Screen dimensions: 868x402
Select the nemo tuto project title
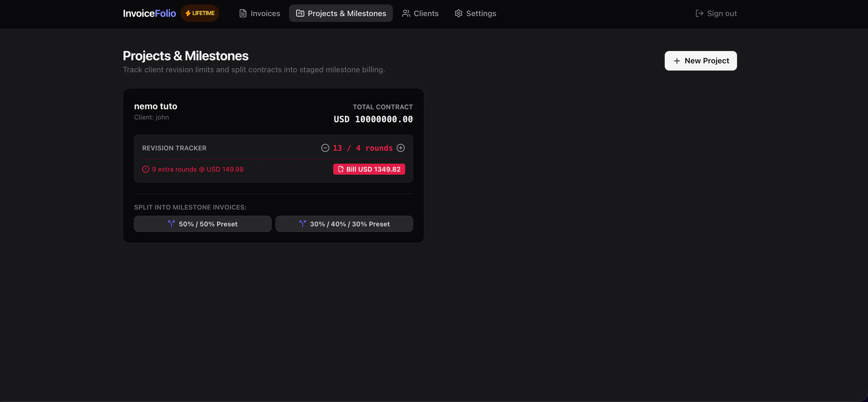point(156,106)
